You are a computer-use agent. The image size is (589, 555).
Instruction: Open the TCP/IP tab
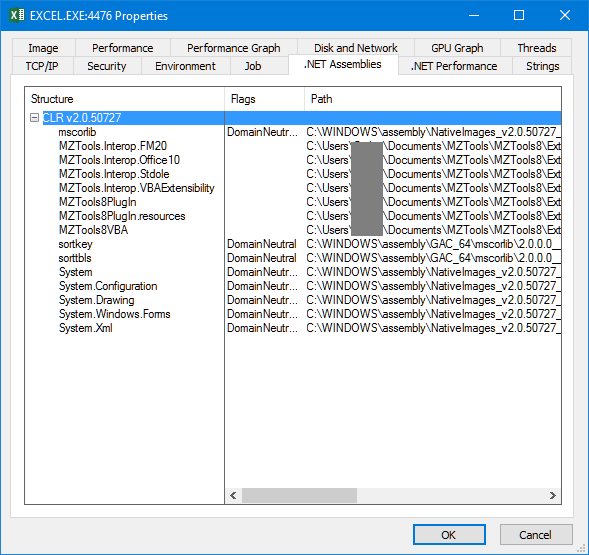[x=42, y=66]
